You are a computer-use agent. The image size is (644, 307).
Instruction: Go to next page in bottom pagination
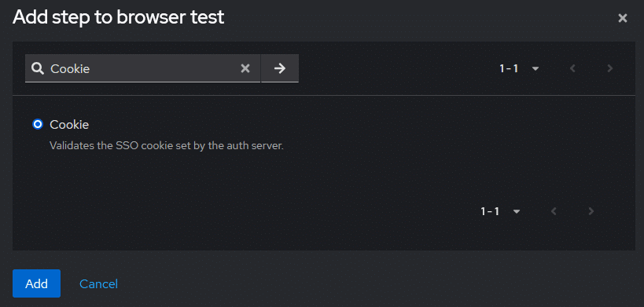pos(591,211)
